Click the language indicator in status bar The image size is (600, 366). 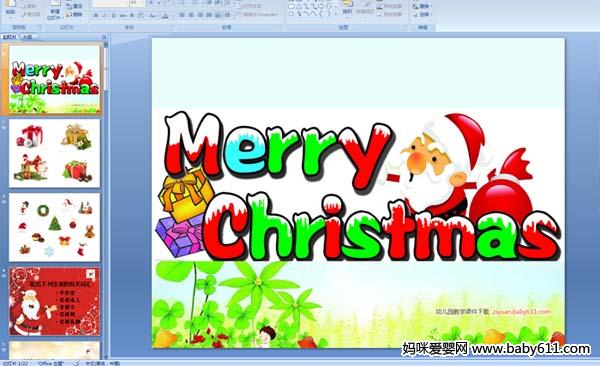click(x=102, y=363)
